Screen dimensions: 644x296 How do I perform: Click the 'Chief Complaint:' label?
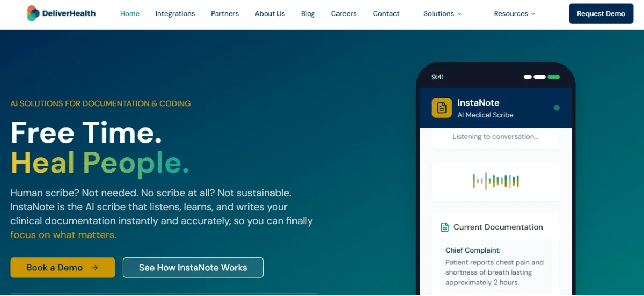[473, 250]
